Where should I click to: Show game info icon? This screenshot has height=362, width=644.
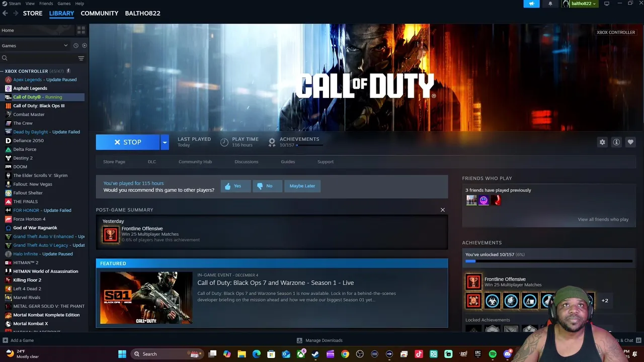[x=616, y=142]
